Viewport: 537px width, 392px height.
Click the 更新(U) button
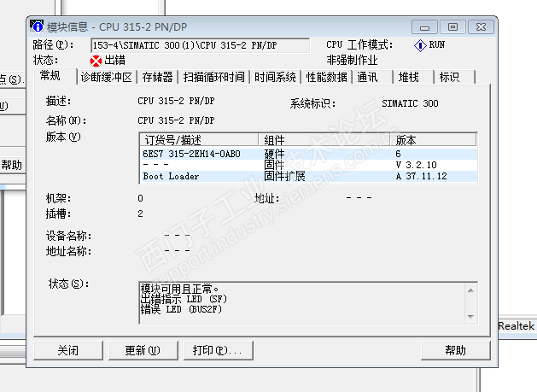click(x=143, y=350)
